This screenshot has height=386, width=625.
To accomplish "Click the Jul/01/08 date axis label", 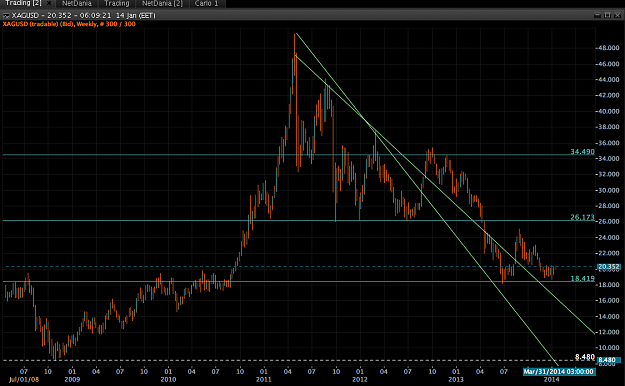I will tap(24, 379).
